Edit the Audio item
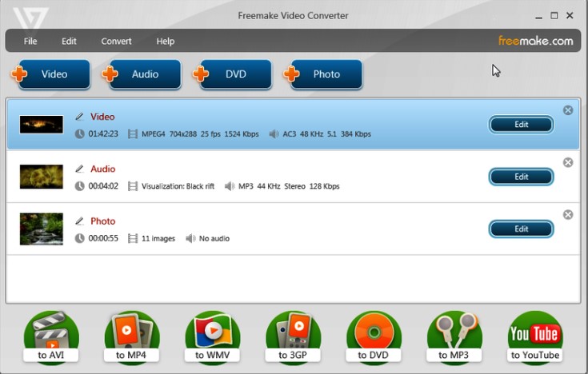The image size is (588, 374). (522, 177)
